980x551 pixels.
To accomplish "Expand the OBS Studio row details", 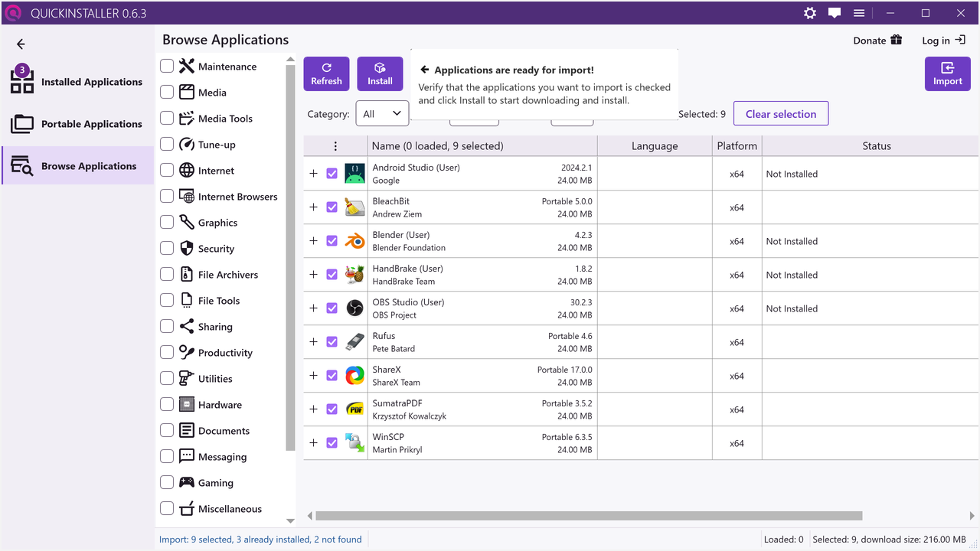I will [313, 308].
